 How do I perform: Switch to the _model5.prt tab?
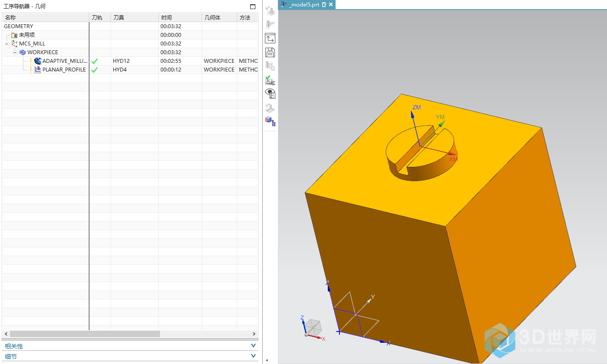[303, 4]
